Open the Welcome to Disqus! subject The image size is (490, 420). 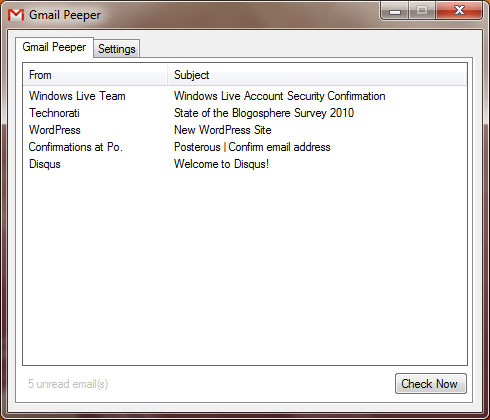221,164
